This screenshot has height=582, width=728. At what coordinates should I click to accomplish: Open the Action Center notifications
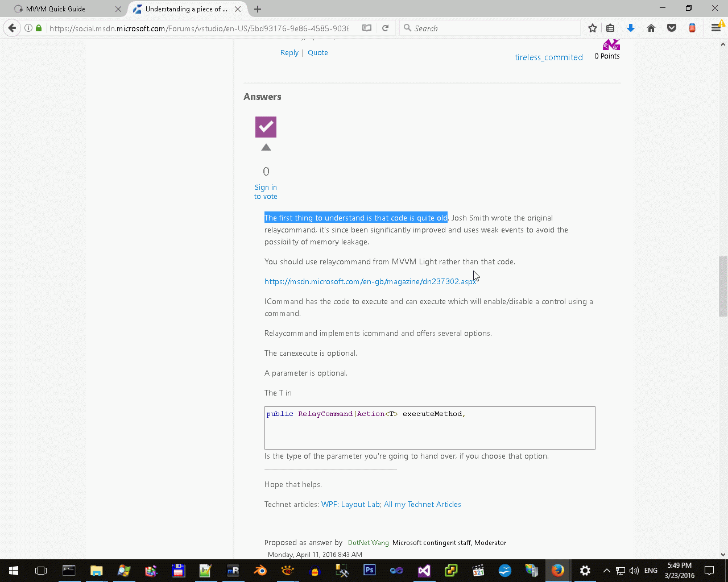coord(709,571)
